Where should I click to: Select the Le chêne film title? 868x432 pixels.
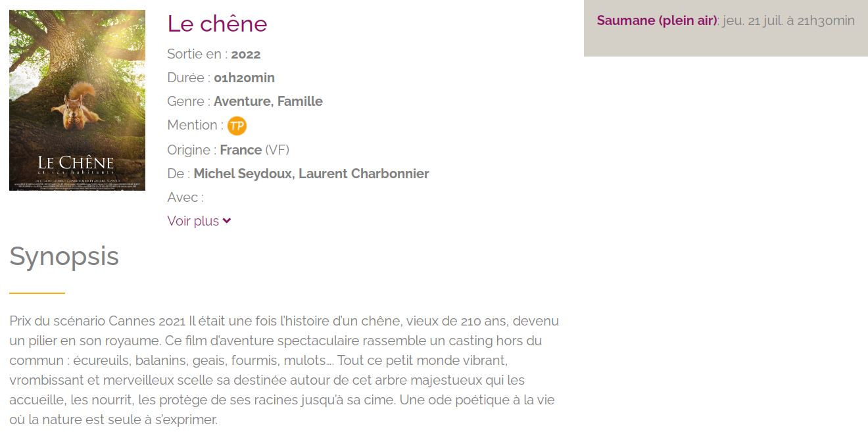click(217, 24)
